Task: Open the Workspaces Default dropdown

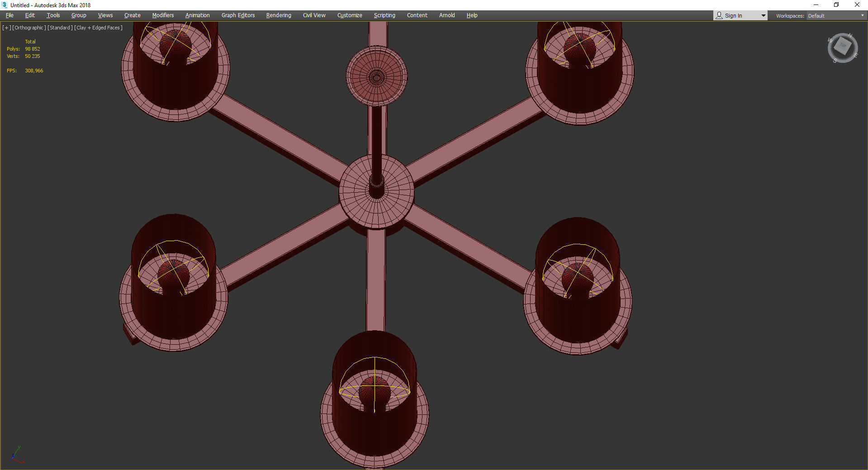Action: pos(836,16)
